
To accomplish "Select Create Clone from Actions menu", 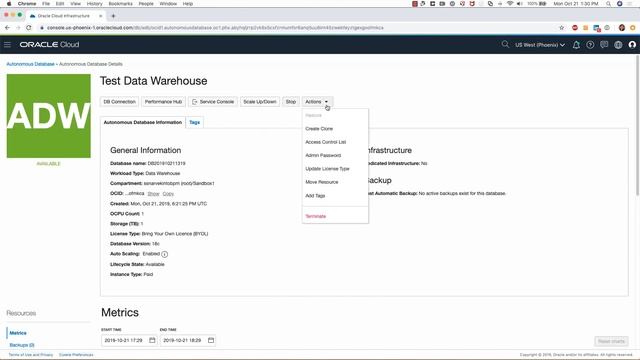I will 319,129.
